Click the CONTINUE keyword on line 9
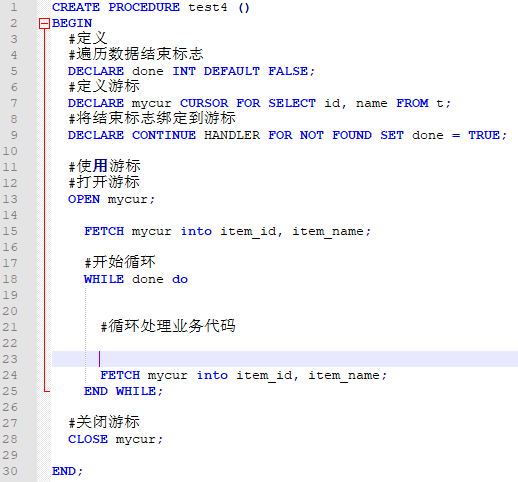518x482 pixels. coord(164,135)
